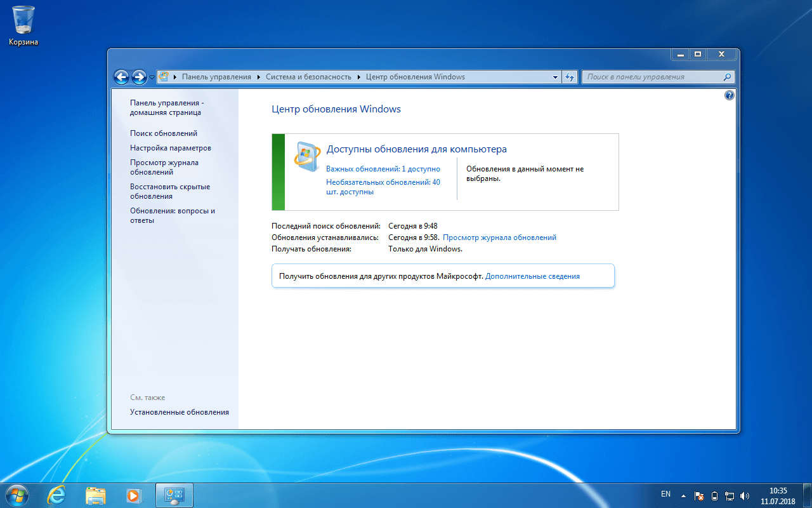Screen dimensions: 812x508
Task: Start Windows Media Player from the taskbar
Action: click(x=134, y=495)
